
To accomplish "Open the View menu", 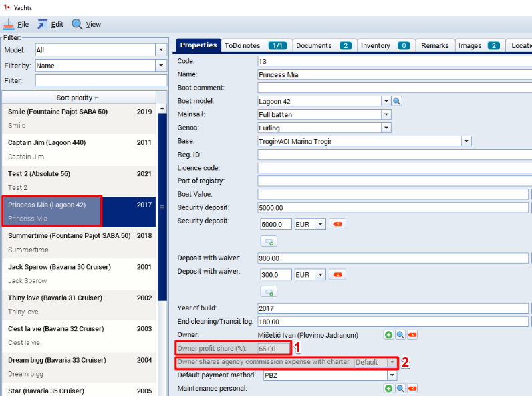I will click(x=94, y=25).
